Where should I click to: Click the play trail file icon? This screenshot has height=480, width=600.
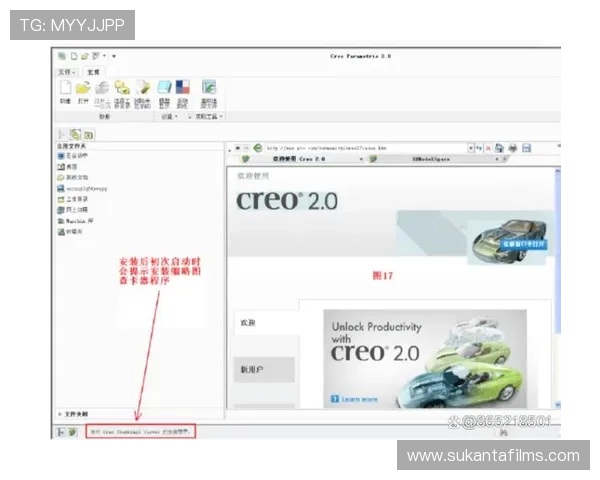(209, 89)
